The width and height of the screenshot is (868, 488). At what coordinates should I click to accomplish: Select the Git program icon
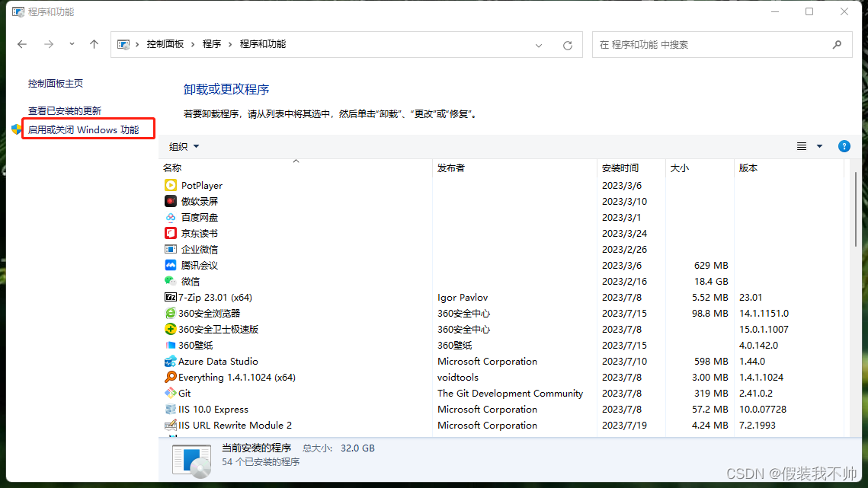169,393
